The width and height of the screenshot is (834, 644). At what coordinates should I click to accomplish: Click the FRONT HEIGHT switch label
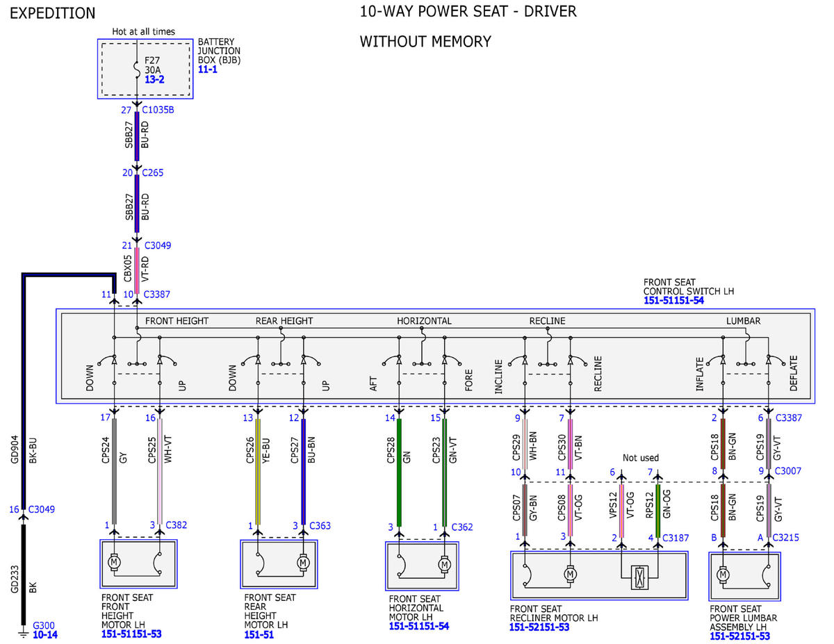pos(177,321)
